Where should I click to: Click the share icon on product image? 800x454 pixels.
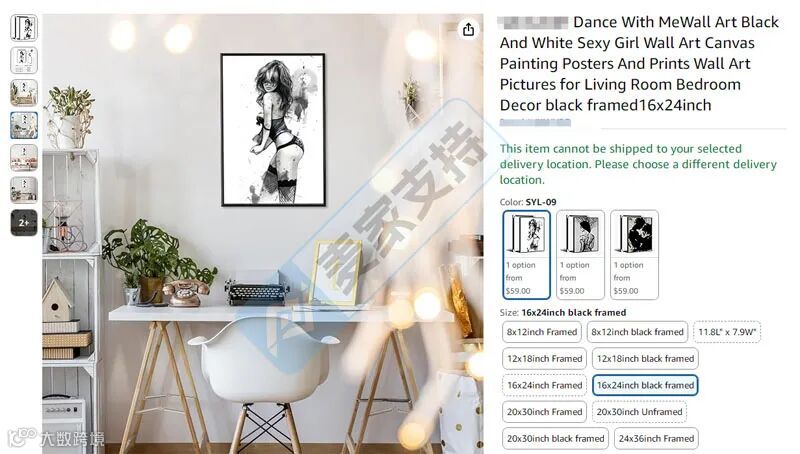click(468, 30)
